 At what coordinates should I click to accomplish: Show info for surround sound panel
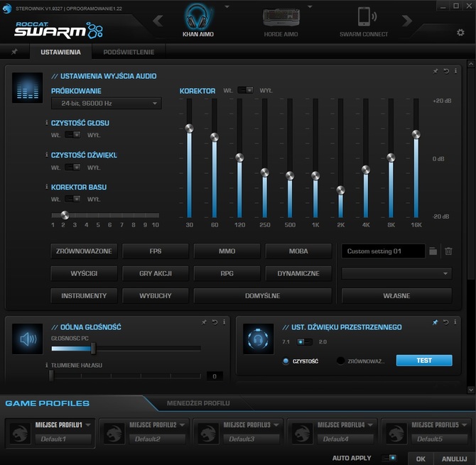click(x=455, y=322)
